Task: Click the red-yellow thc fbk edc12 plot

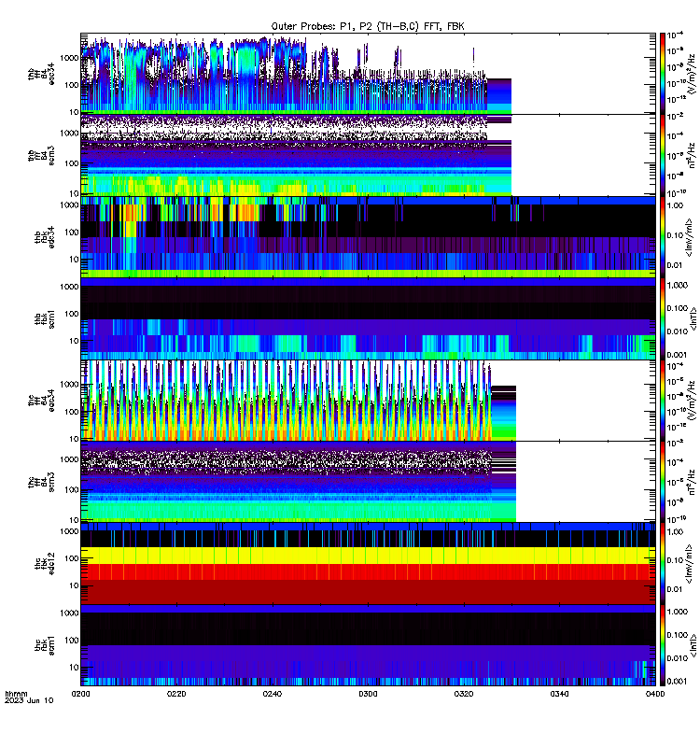Action: (368, 564)
